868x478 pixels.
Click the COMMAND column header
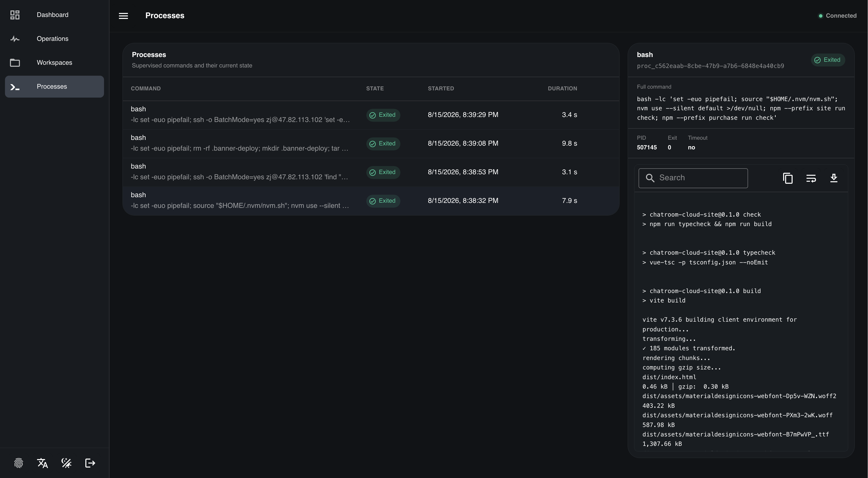(146, 88)
